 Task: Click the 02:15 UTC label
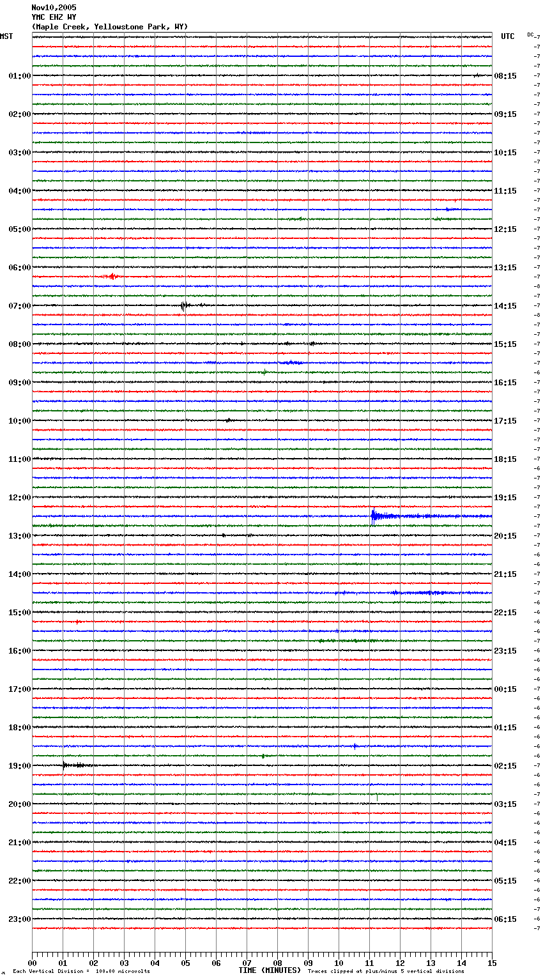505,766
